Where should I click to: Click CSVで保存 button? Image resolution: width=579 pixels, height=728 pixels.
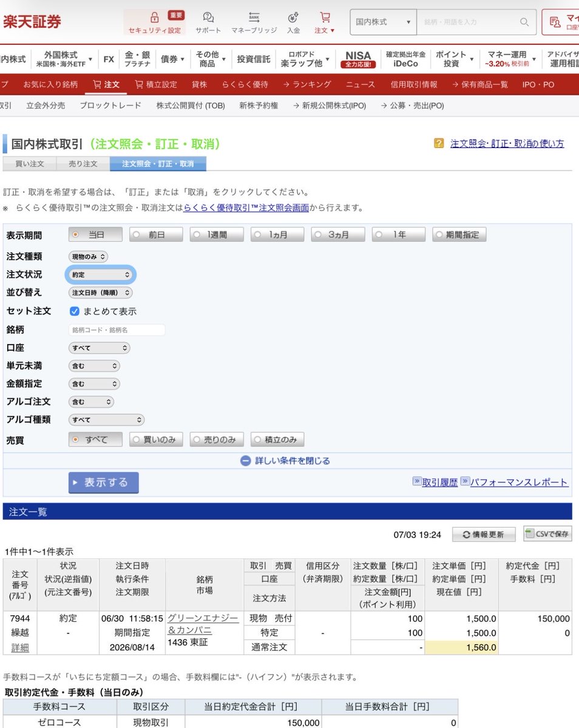(x=547, y=534)
